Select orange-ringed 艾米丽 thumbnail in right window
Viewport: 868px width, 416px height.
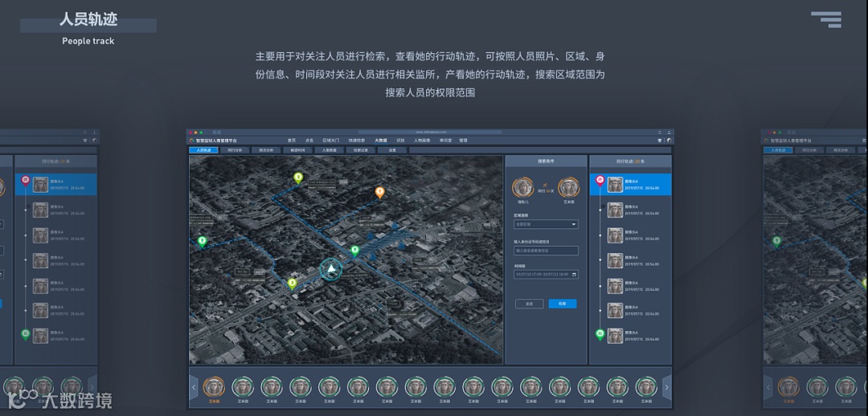click(x=788, y=387)
